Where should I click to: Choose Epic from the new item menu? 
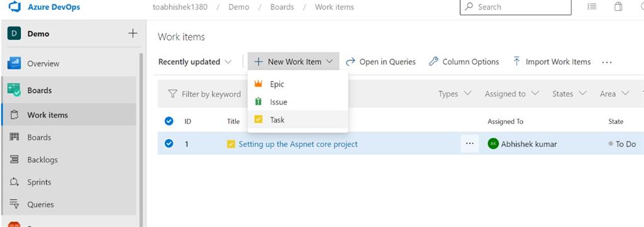[x=297, y=84]
